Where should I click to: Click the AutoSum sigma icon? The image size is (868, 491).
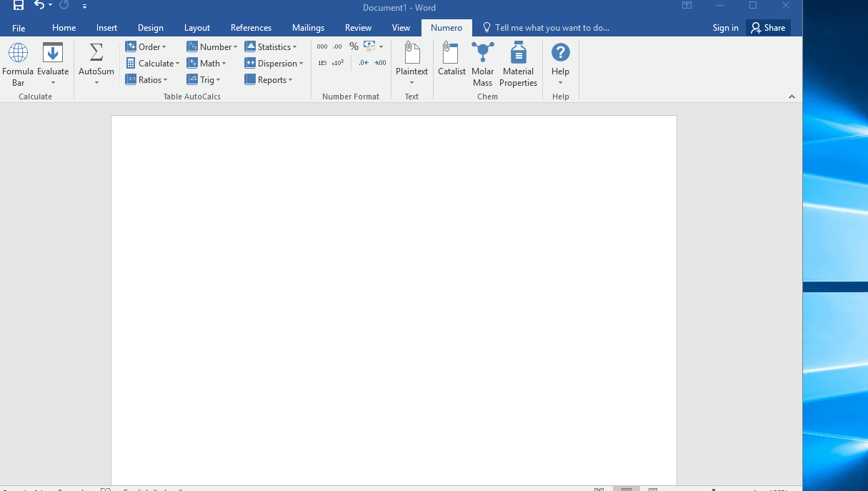coord(96,53)
